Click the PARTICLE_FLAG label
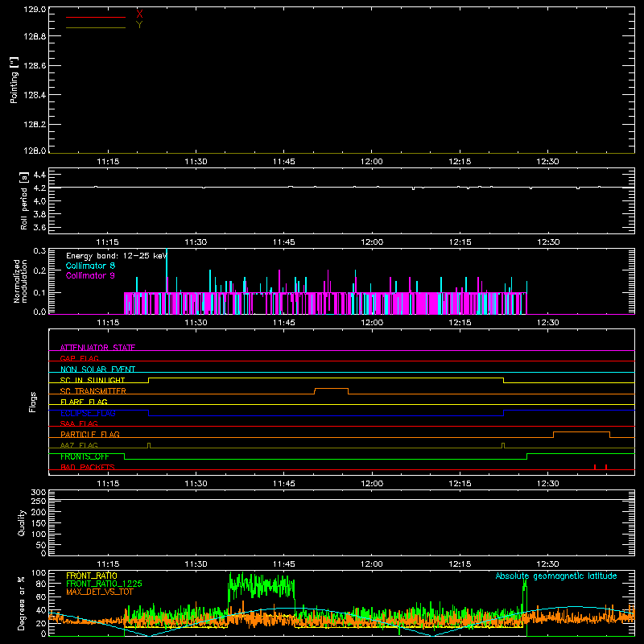The width and height of the screenshot is (644, 644). pos(90,434)
